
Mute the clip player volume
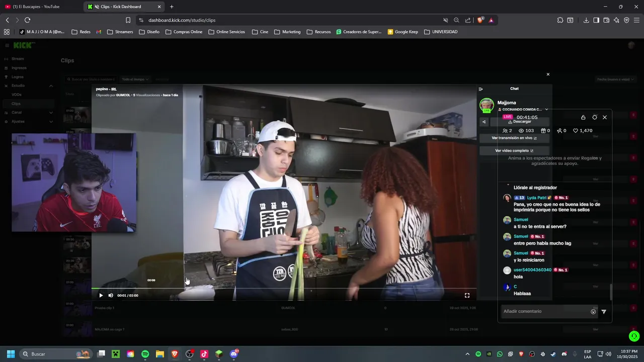[111, 296]
